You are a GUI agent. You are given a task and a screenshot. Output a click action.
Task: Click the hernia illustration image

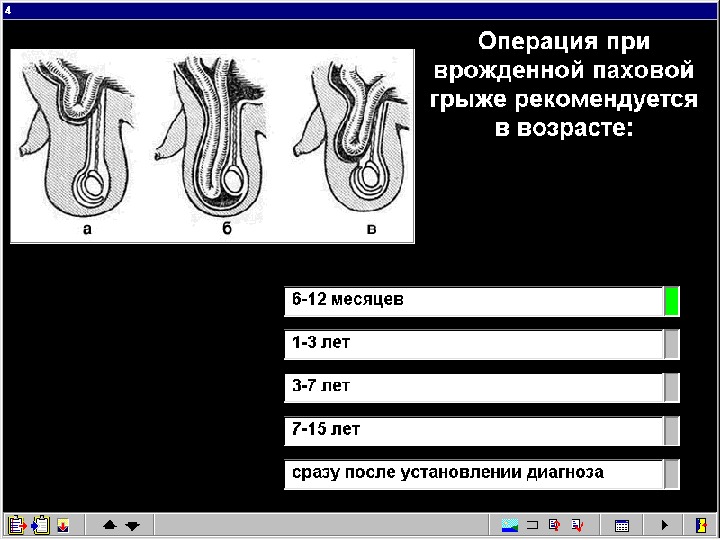tap(212, 146)
